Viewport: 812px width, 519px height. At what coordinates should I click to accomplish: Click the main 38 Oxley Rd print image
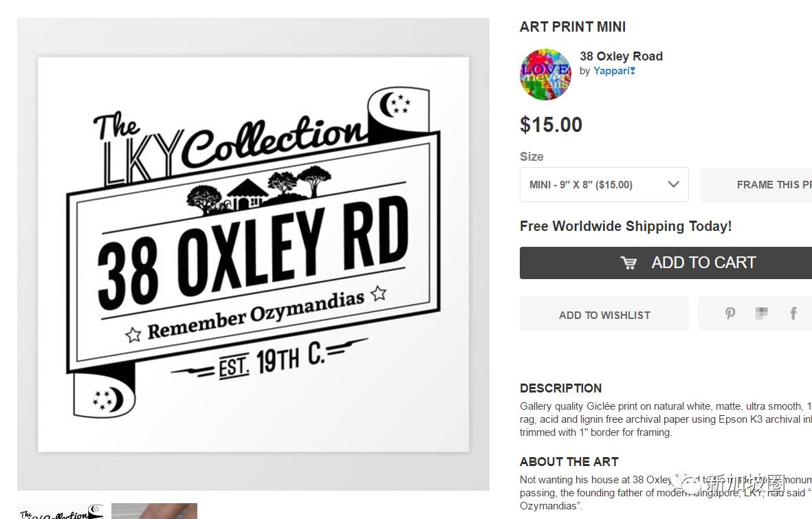coord(253,254)
